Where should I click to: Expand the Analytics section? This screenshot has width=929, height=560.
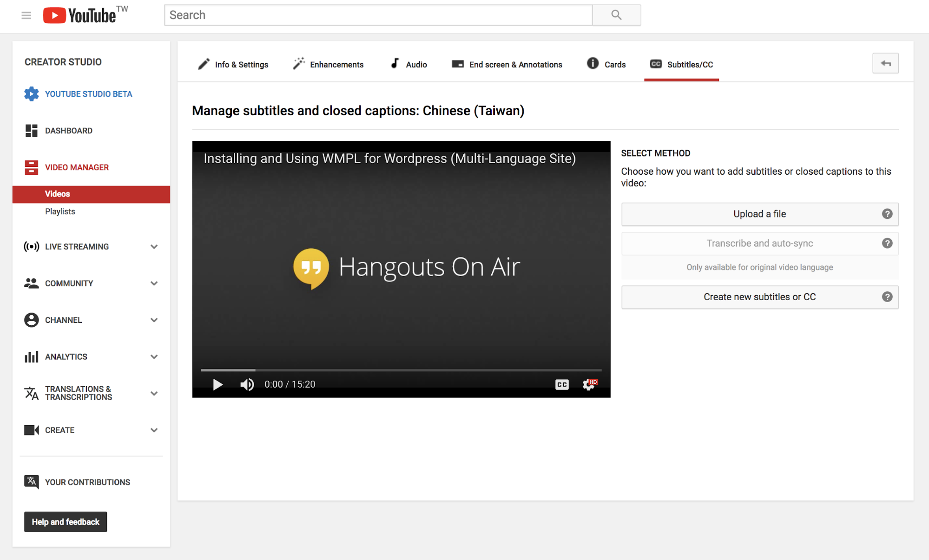click(x=154, y=356)
